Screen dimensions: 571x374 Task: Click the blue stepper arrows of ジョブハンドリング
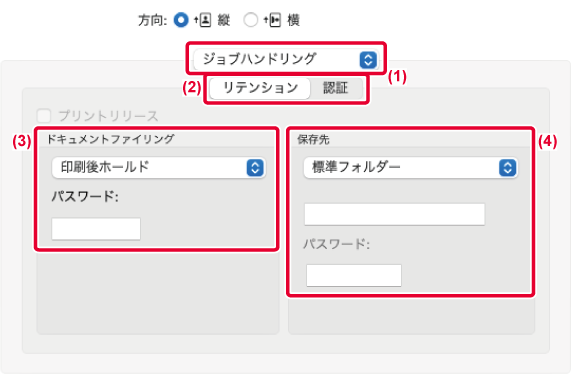click(368, 60)
